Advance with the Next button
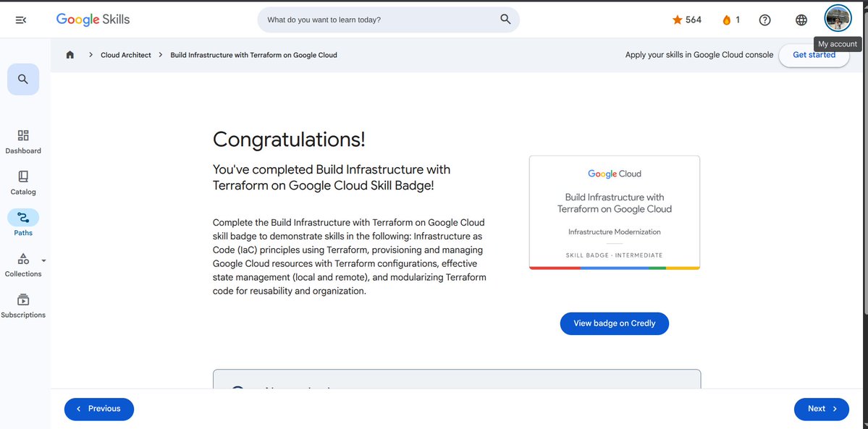 822,409
